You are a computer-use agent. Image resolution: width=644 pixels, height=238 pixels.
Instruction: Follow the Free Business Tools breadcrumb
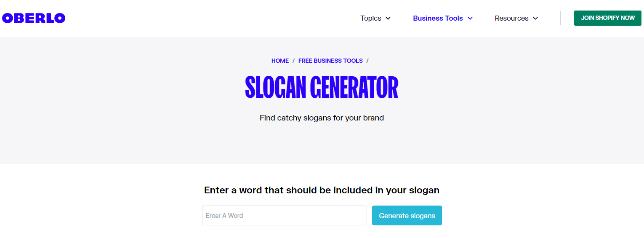330,61
